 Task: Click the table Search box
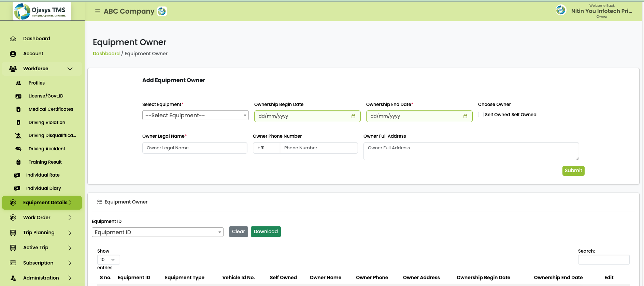click(604, 260)
